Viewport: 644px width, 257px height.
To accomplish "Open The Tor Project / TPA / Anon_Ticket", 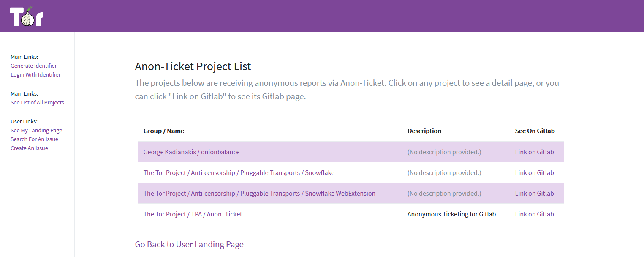I will 193,214.
